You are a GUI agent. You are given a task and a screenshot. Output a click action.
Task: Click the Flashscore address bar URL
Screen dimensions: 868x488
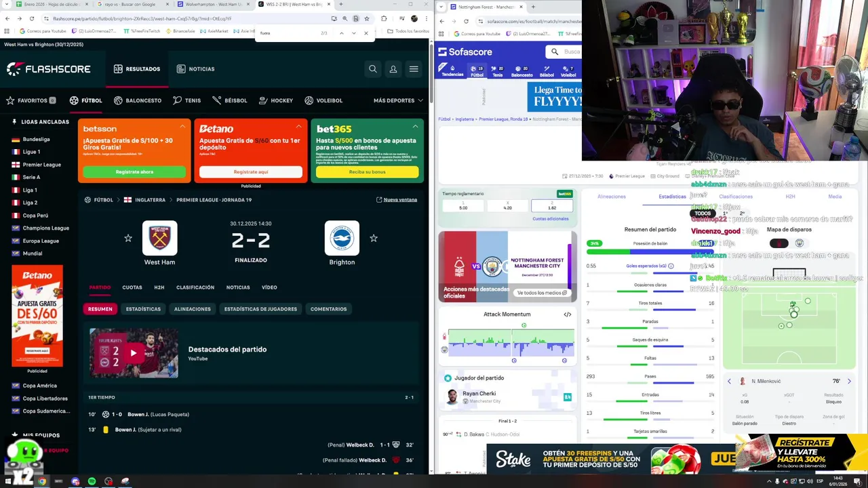142,19
